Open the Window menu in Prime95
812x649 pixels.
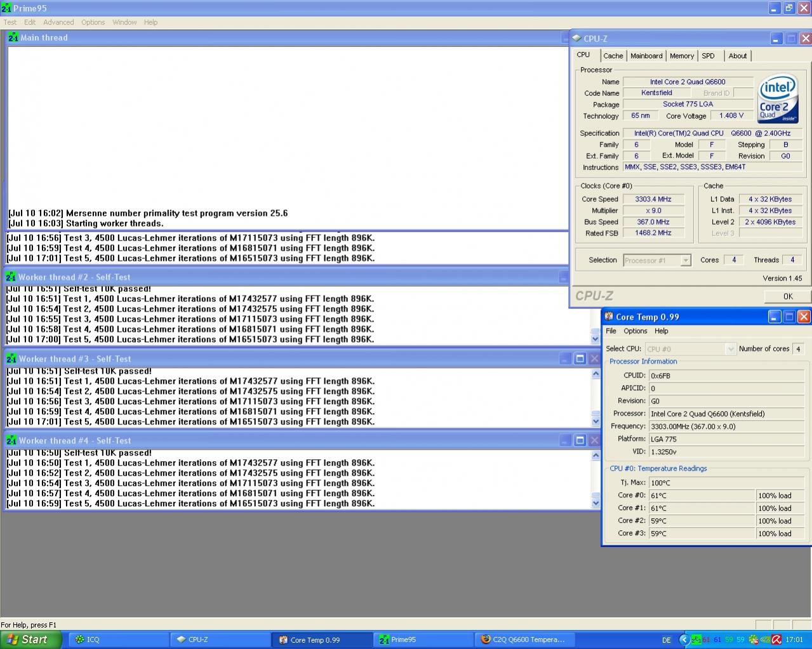(124, 22)
